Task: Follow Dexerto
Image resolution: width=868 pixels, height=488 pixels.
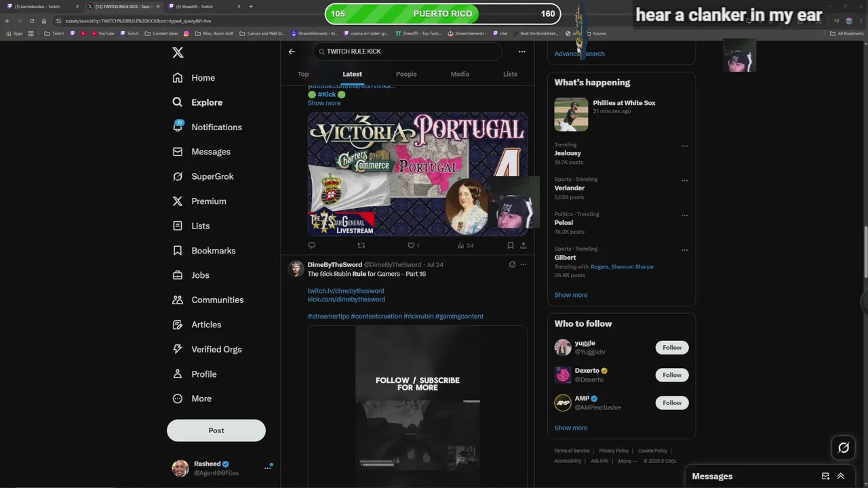Action: 672,375
